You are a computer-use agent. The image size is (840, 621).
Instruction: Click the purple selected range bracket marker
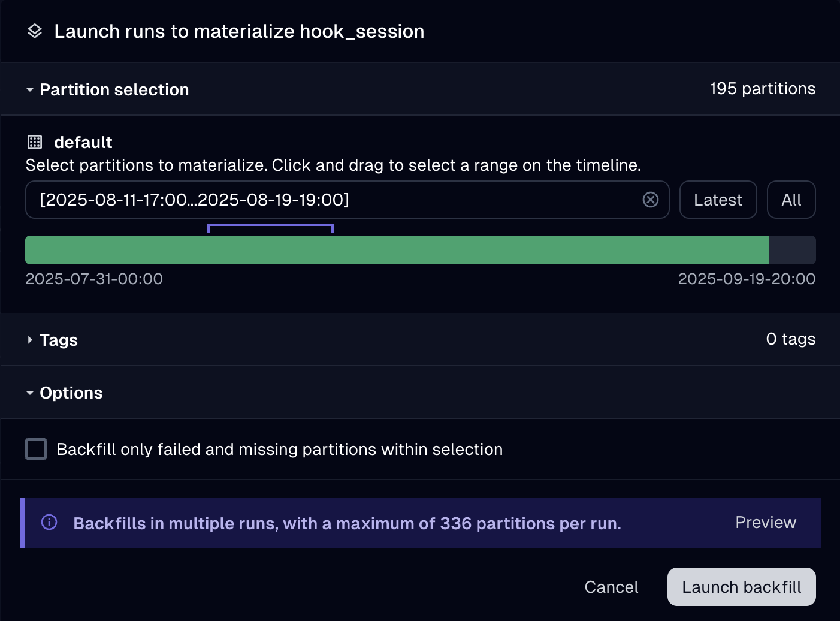point(270,228)
